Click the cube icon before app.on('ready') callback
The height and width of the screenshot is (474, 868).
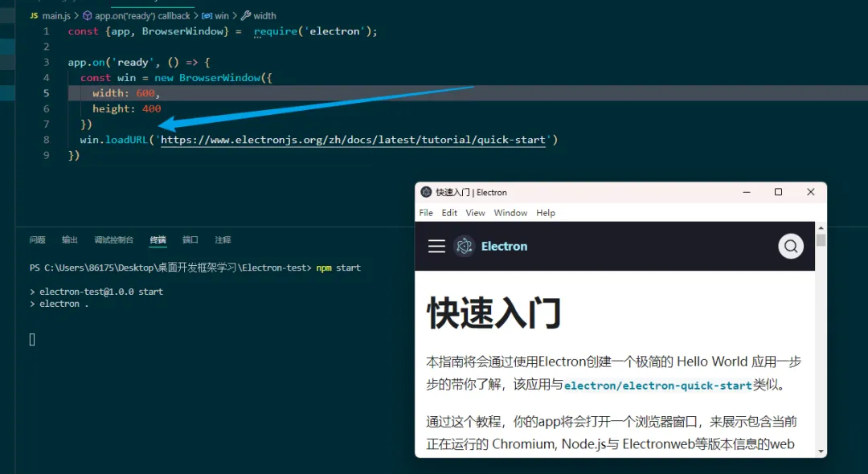87,16
